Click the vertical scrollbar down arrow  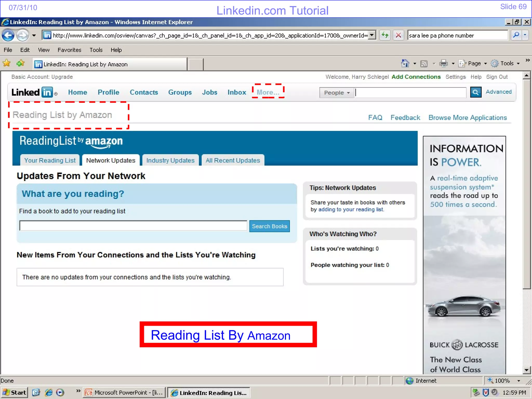click(x=526, y=370)
